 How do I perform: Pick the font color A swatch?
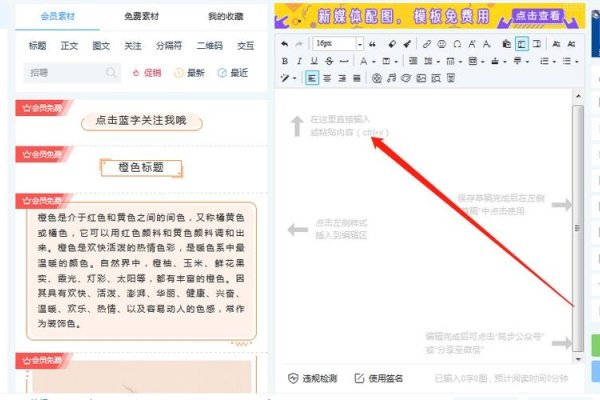[364, 61]
